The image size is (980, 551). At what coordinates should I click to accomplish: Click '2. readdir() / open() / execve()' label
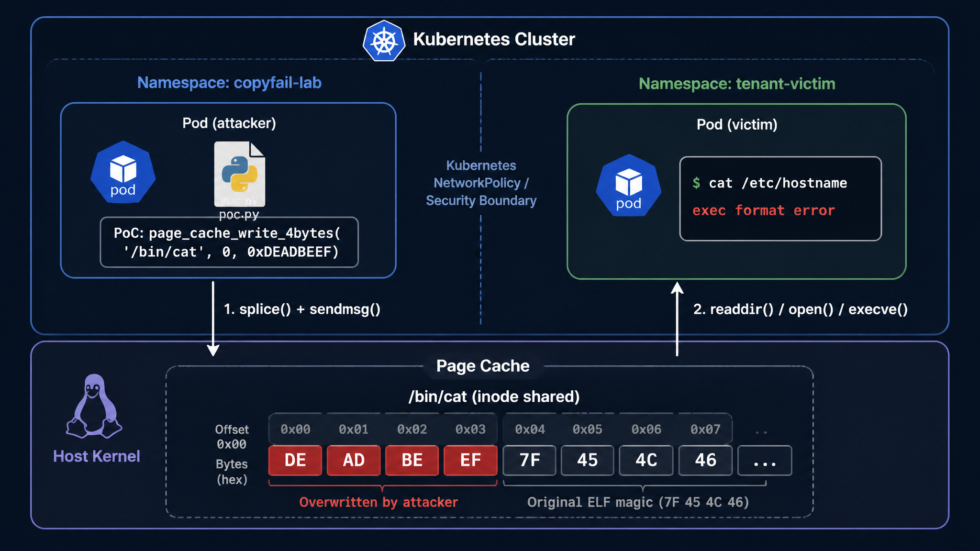(x=801, y=309)
